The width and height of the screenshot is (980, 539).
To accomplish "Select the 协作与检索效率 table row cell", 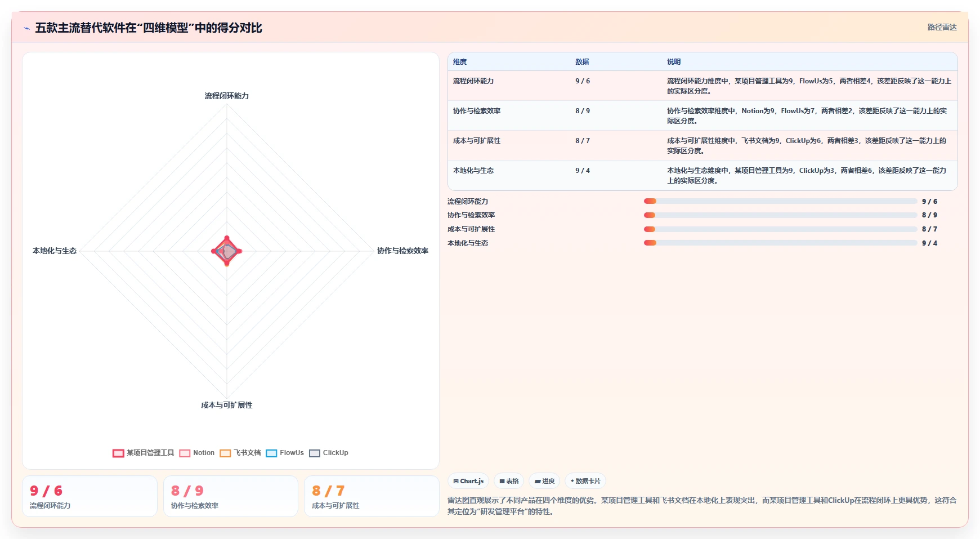I will (477, 111).
